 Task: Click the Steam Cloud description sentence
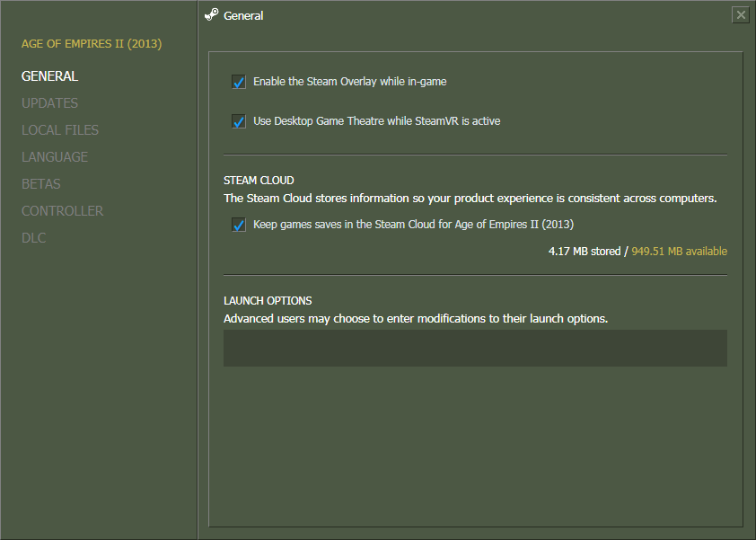click(x=474, y=198)
